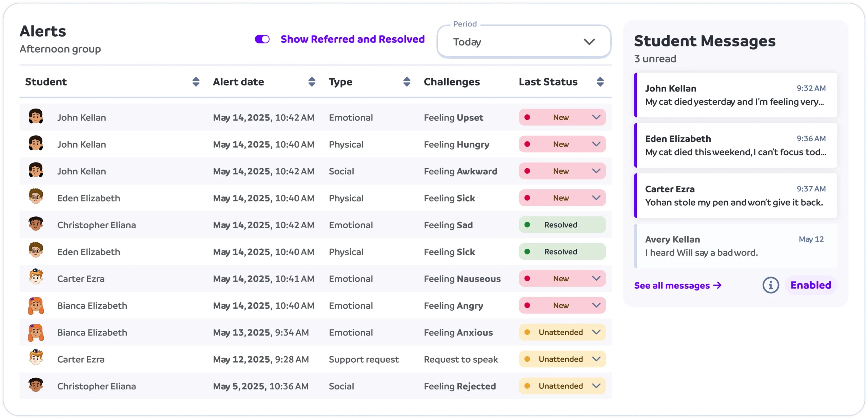This screenshot has height=419, width=868.
Task: Click the info icon beside Enabled
Action: coord(770,285)
